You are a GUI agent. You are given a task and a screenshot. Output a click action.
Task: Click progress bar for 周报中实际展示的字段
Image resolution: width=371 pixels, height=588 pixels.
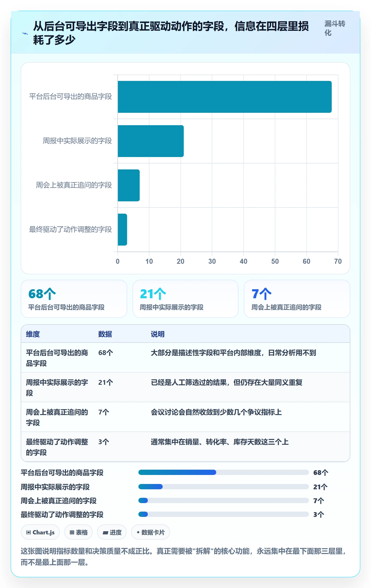[224, 487]
